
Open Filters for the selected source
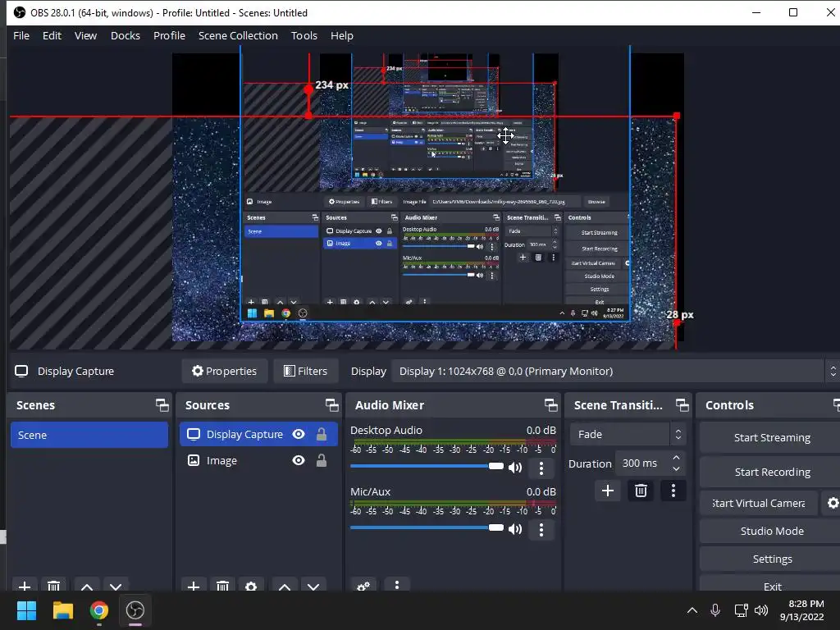point(305,372)
